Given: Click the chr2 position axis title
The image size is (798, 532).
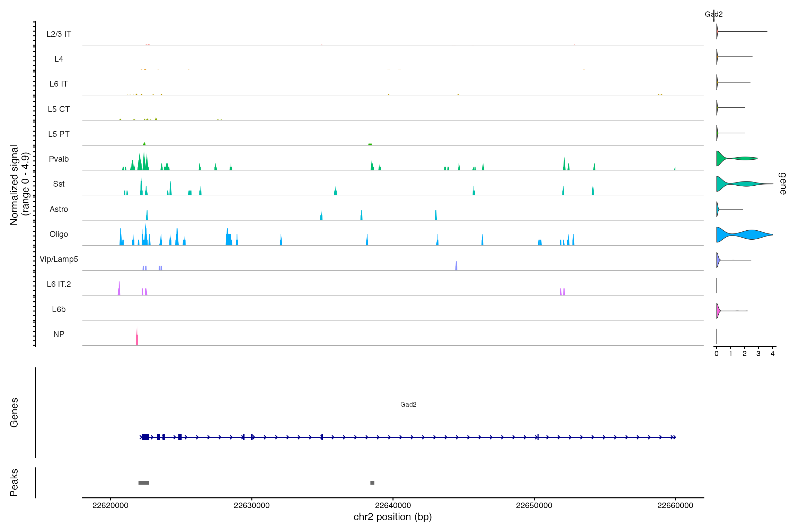Looking at the screenshot, I should point(392,517).
